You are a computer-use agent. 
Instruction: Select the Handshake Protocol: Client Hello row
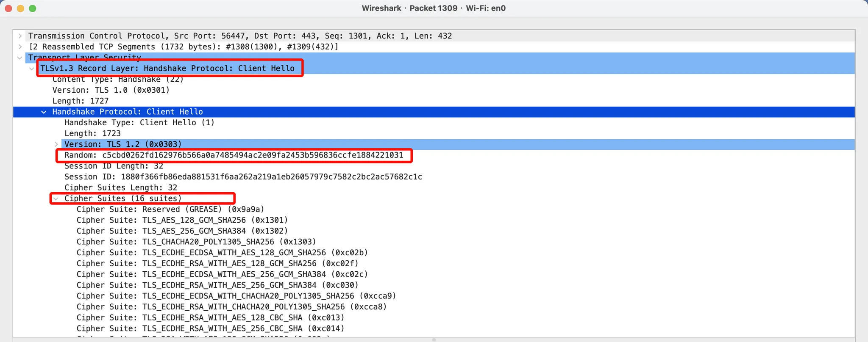point(128,112)
